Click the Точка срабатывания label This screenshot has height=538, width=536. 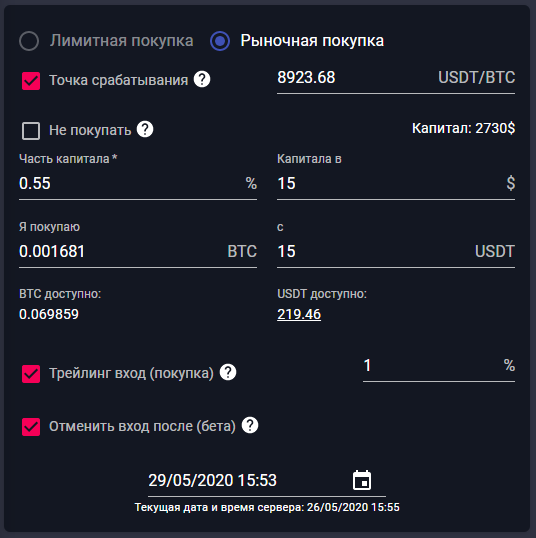click(x=119, y=80)
